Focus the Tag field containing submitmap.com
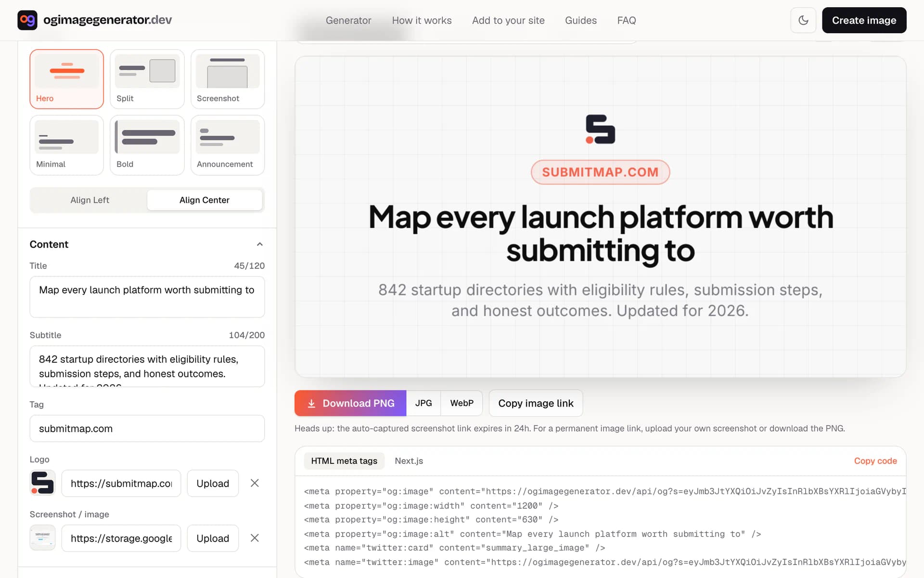 tap(147, 429)
